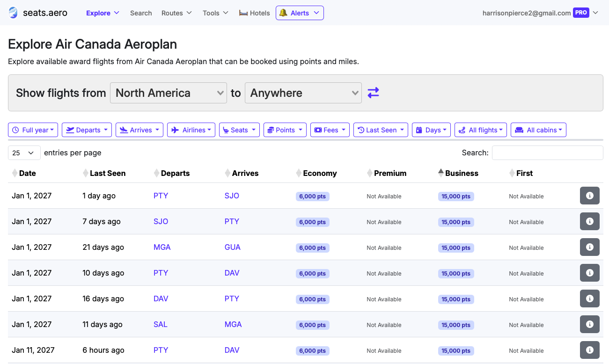Click the "Explore Air Canada Aeroplan" heading

(93, 44)
